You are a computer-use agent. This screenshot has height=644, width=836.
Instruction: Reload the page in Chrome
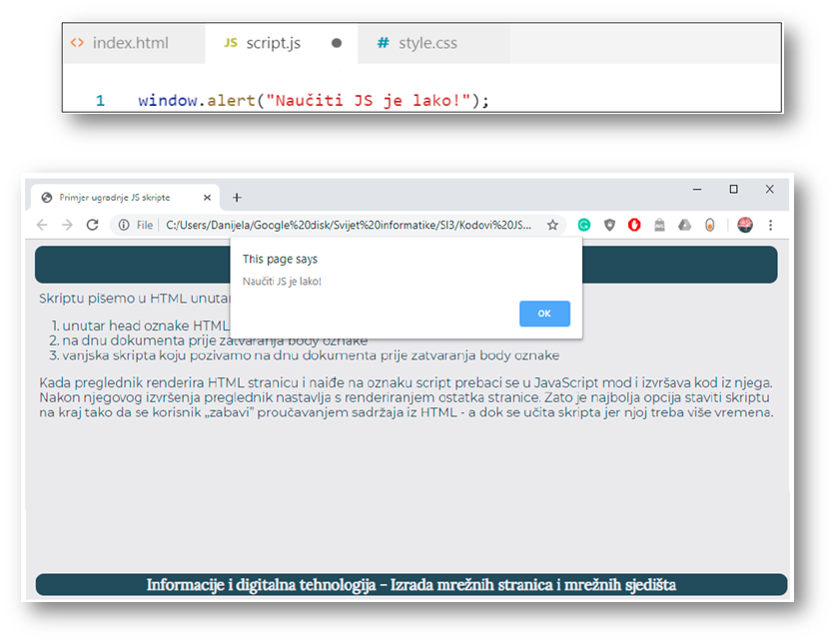93,225
